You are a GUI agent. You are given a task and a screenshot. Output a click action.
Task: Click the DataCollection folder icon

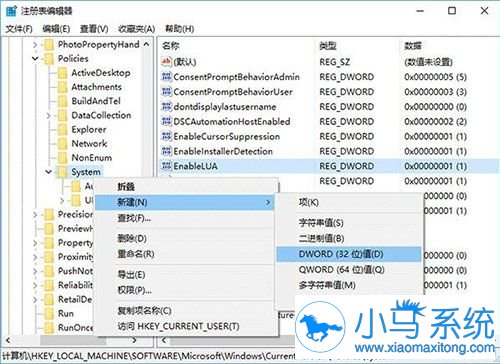(x=62, y=115)
